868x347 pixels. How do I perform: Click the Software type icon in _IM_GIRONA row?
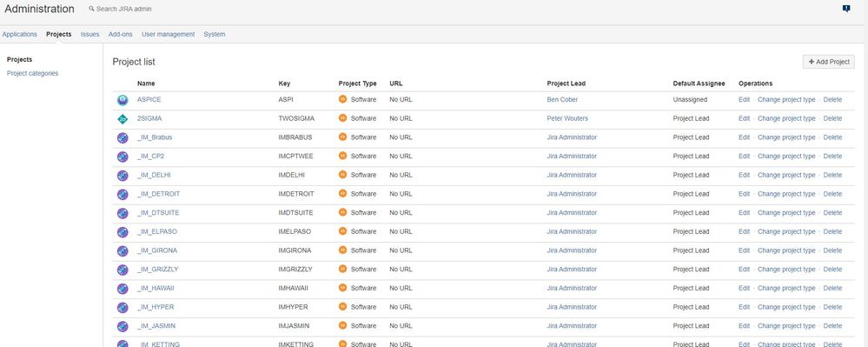pyautogui.click(x=342, y=250)
